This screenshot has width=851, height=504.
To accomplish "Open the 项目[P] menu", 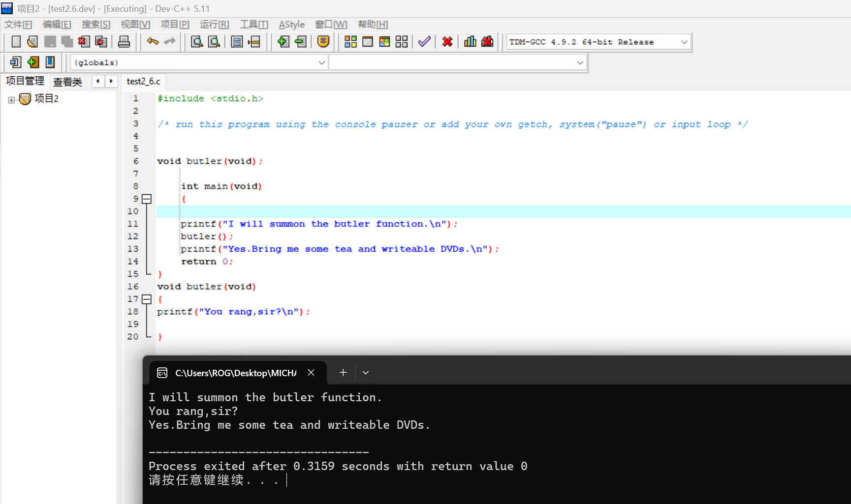I will (x=175, y=25).
